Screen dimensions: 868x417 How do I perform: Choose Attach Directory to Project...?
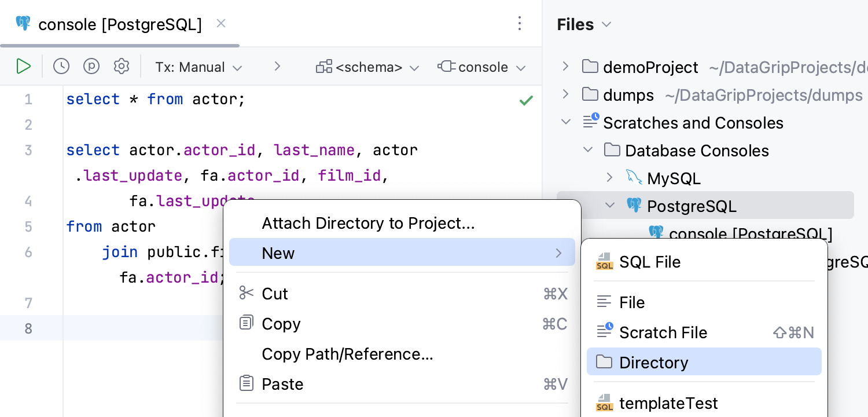click(x=402, y=224)
